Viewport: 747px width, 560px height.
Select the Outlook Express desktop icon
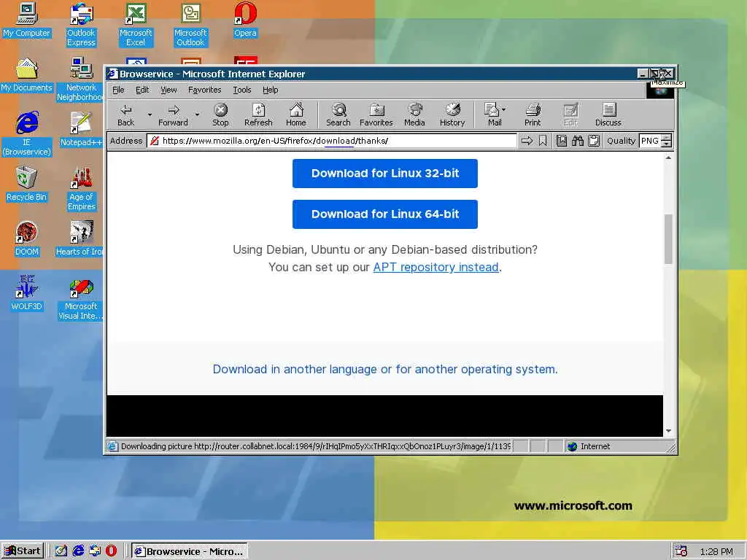tap(81, 24)
